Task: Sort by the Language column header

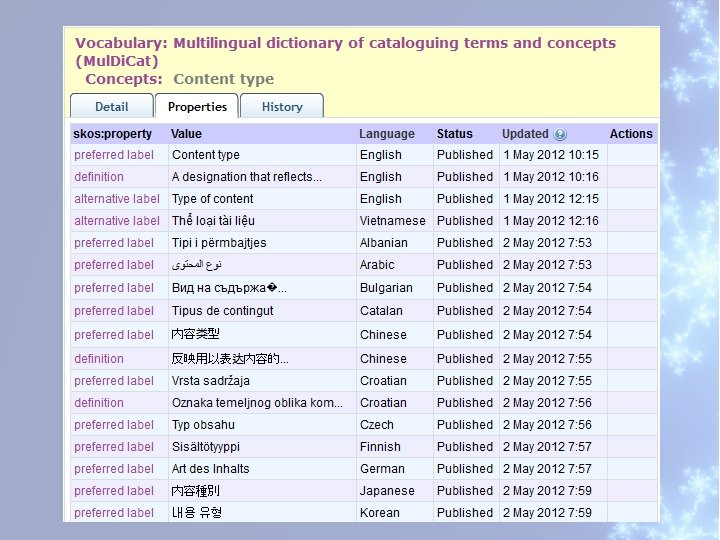Action: pos(387,134)
